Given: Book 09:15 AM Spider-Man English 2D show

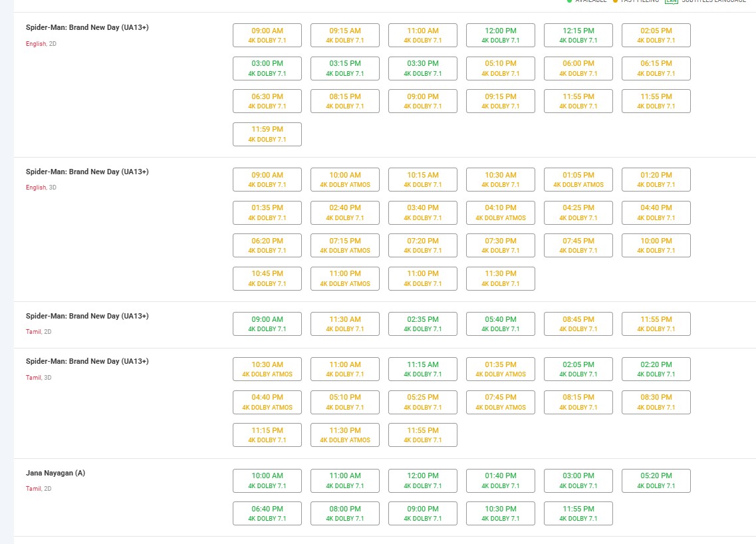Looking at the screenshot, I should click(x=344, y=35).
